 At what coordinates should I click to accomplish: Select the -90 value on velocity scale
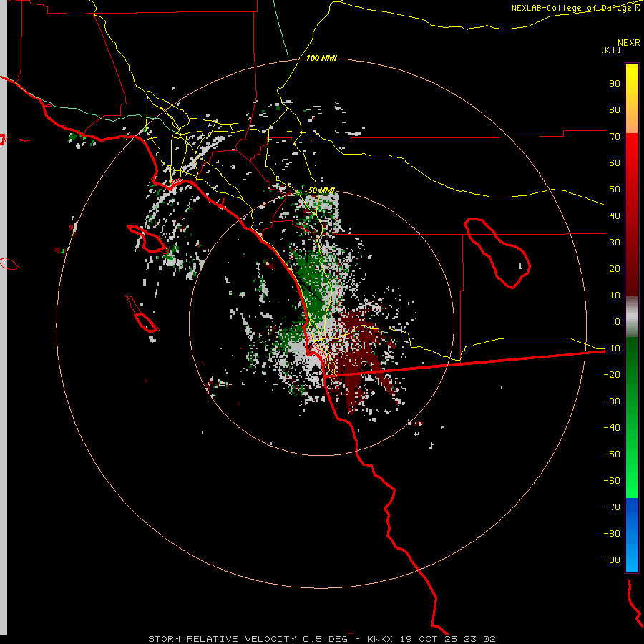612,560
